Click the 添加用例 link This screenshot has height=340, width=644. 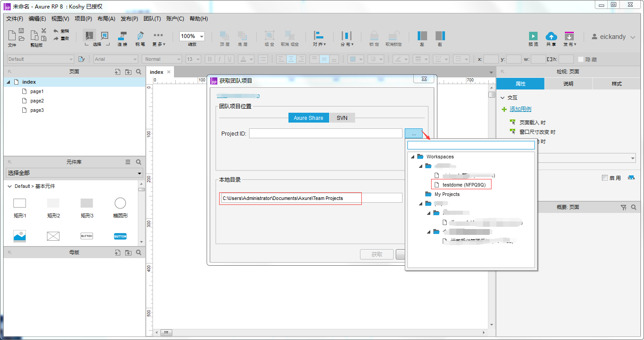pyautogui.click(x=521, y=109)
